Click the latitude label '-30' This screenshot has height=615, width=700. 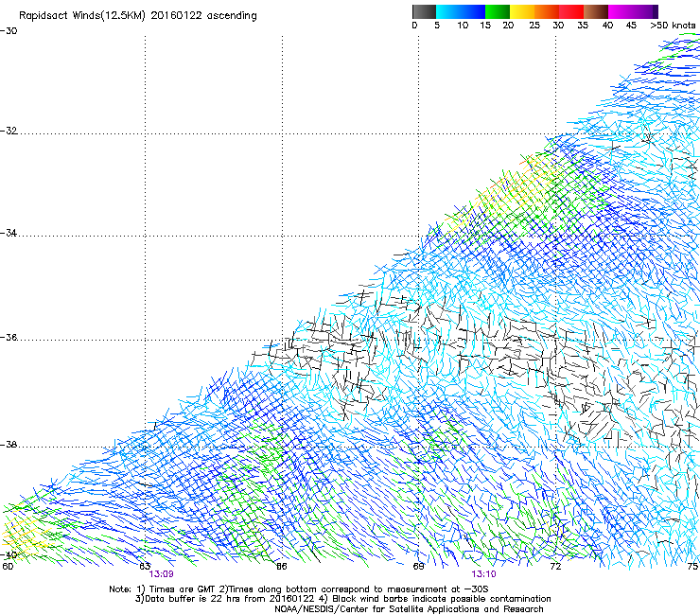(x=9, y=31)
